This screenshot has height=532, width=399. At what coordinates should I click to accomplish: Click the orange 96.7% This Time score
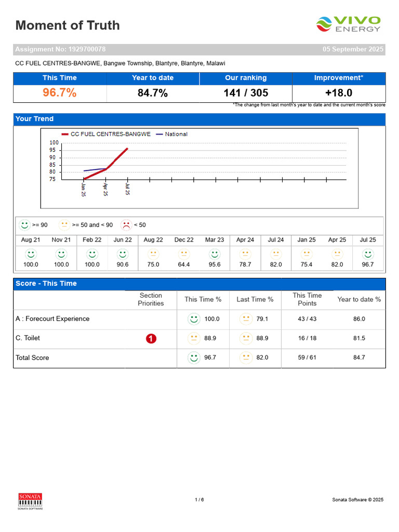(x=59, y=92)
